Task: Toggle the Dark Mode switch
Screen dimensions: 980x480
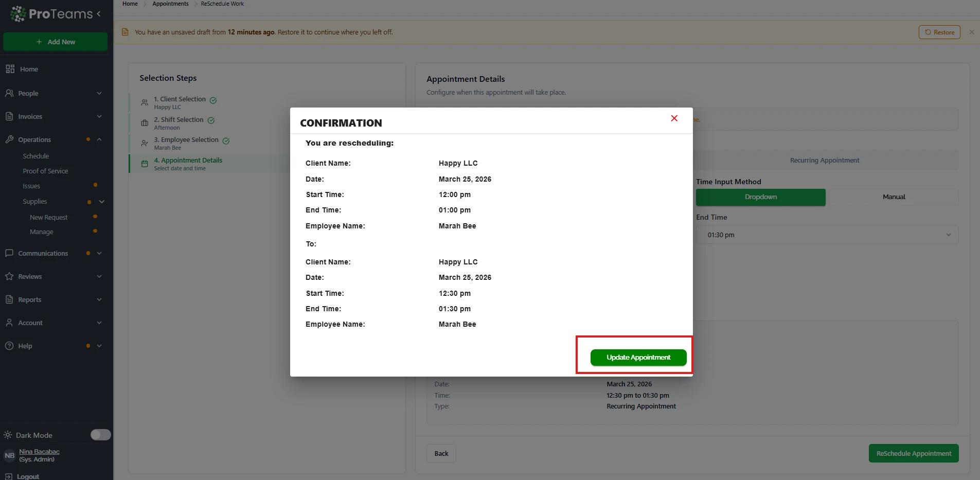Action: [100, 435]
